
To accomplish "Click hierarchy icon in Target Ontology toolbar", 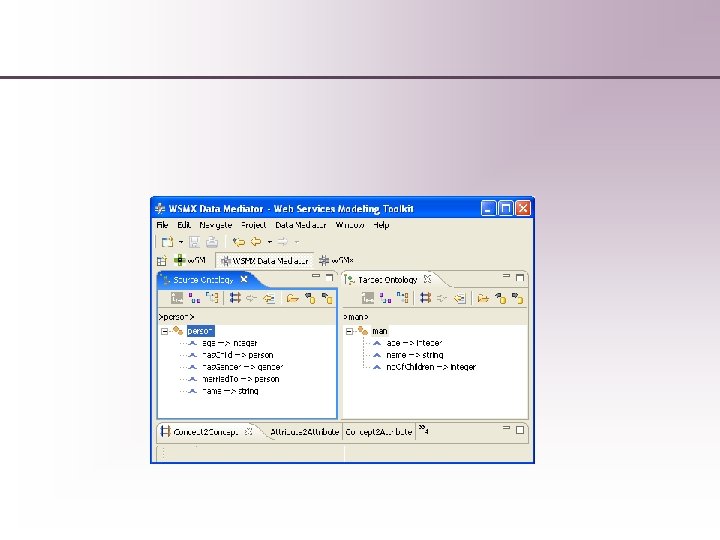I will coord(403,298).
